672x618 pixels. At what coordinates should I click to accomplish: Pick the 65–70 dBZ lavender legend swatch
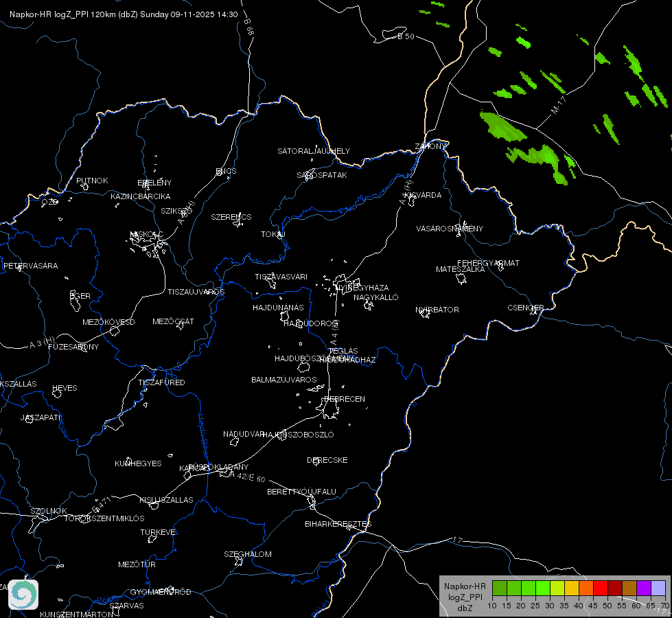[658, 588]
